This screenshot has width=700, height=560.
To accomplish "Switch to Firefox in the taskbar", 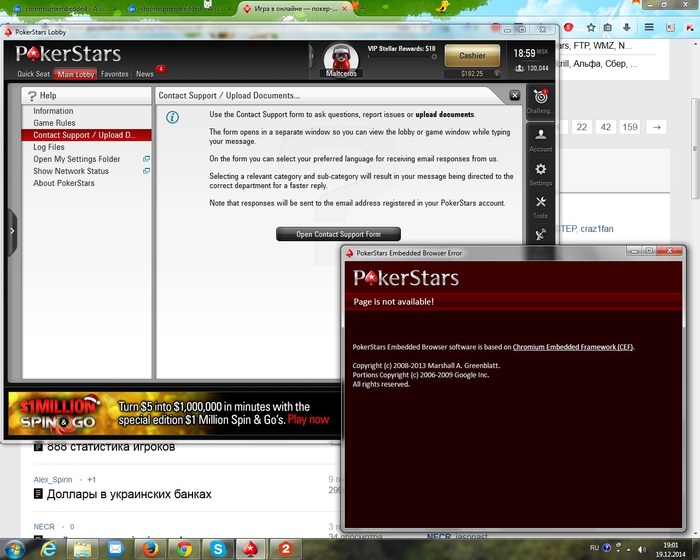I will click(150, 549).
